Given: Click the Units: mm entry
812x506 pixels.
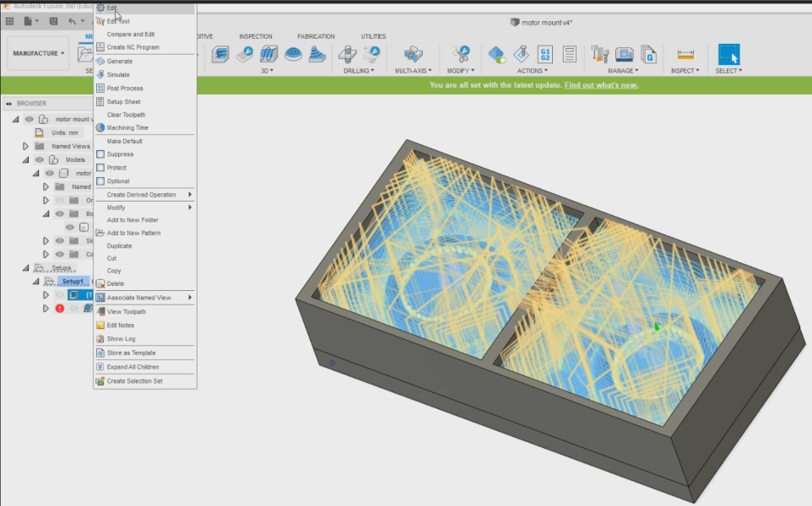Looking at the screenshot, I should point(65,133).
